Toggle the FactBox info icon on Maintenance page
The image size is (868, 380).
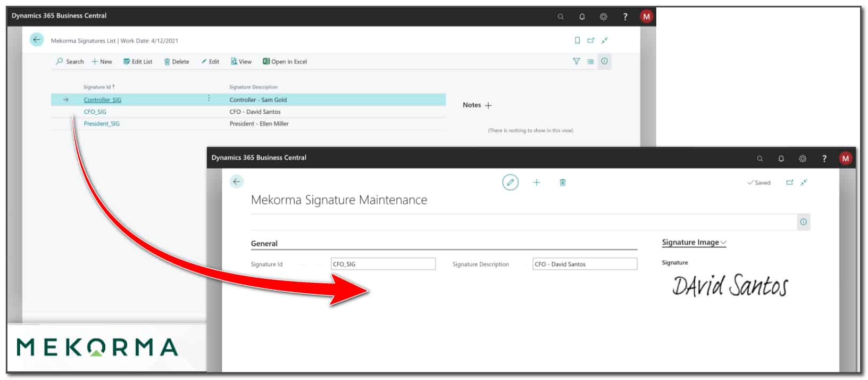(803, 222)
